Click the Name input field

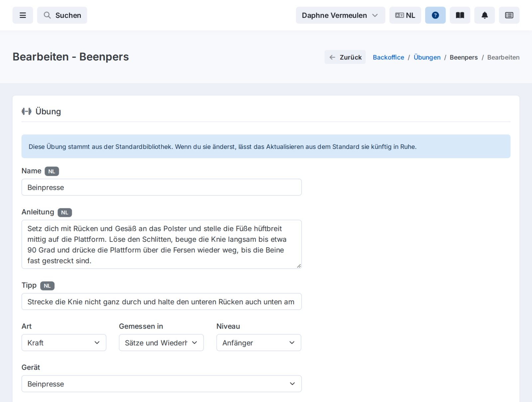pos(162,187)
